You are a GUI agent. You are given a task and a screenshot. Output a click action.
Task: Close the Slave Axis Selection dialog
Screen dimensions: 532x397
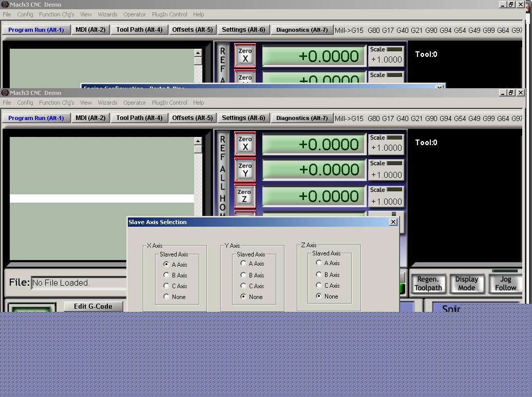coord(393,222)
